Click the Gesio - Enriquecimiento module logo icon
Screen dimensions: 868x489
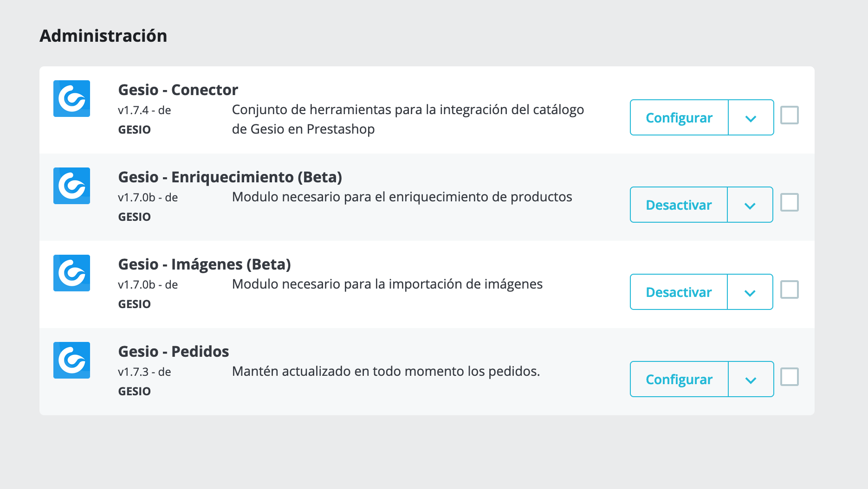tap(71, 186)
